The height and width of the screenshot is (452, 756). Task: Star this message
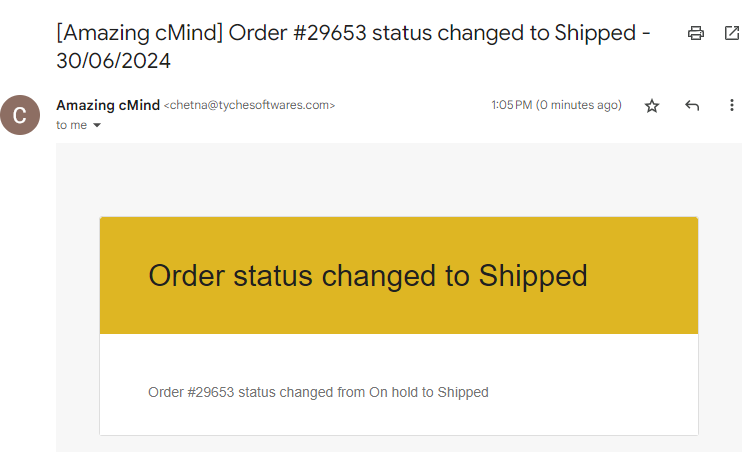point(652,105)
